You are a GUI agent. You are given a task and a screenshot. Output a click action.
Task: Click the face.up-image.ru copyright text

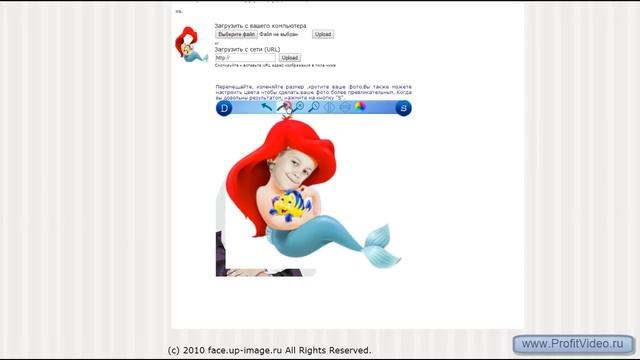click(x=269, y=350)
